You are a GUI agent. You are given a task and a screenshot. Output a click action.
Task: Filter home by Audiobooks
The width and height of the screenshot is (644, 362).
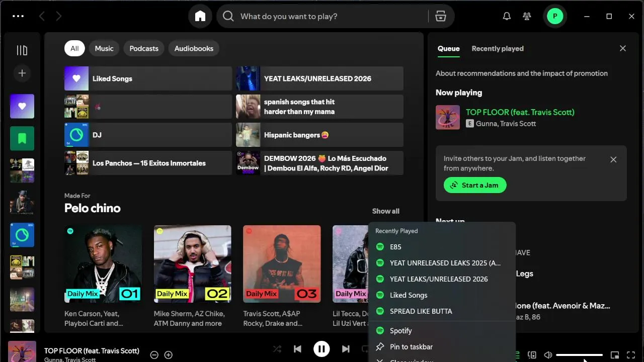[x=194, y=48]
